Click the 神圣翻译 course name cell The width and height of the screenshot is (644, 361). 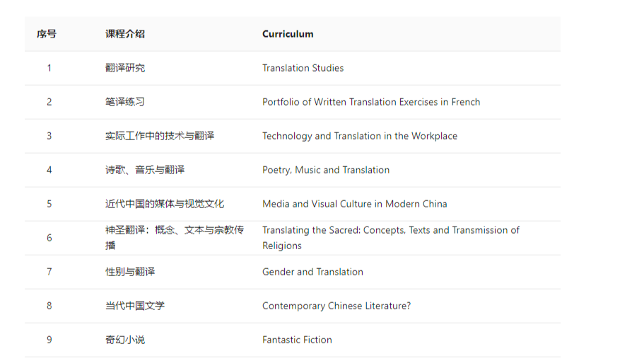175,238
